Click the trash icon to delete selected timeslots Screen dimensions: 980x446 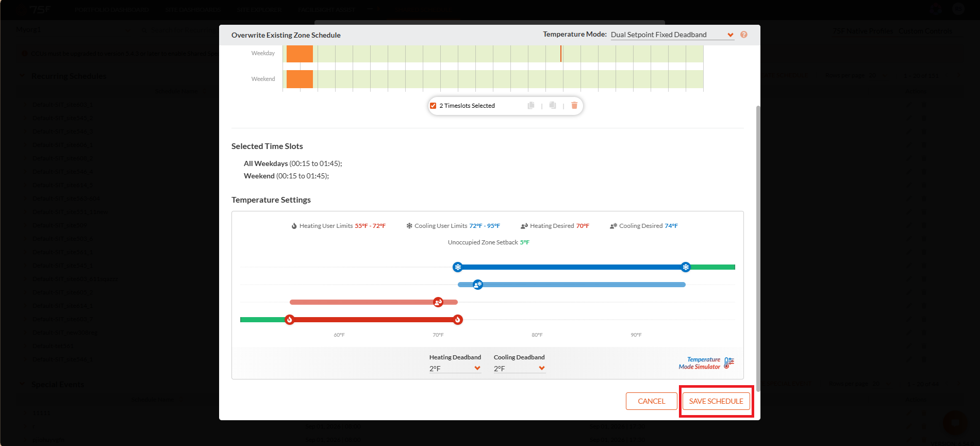pyautogui.click(x=574, y=105)
